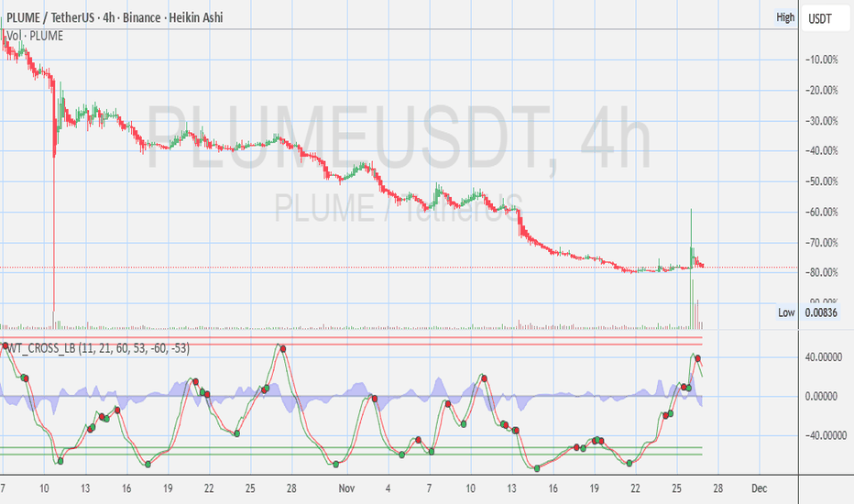Click the -40.00000 oscillator axis label
This screenshot has width=854, height=504.
[x=826, y=435]
